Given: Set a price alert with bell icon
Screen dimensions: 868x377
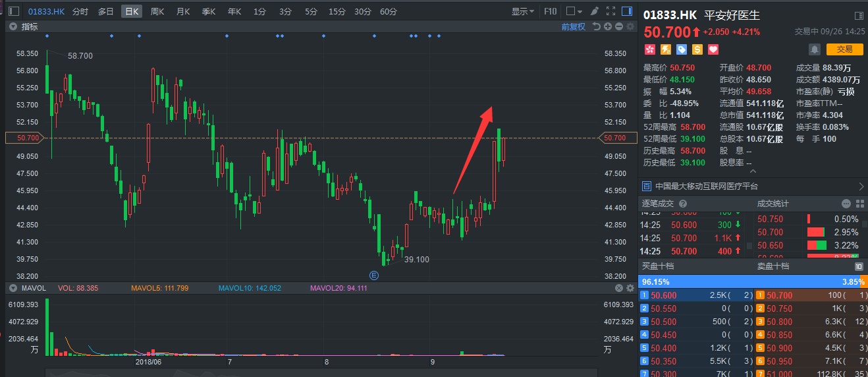Looking at the screenshot, I should (815, 49).
